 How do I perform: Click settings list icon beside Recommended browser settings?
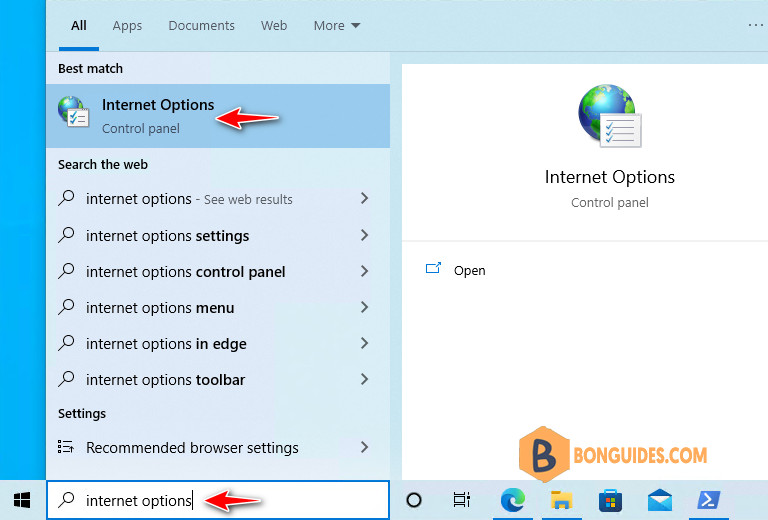pos(66,447)
